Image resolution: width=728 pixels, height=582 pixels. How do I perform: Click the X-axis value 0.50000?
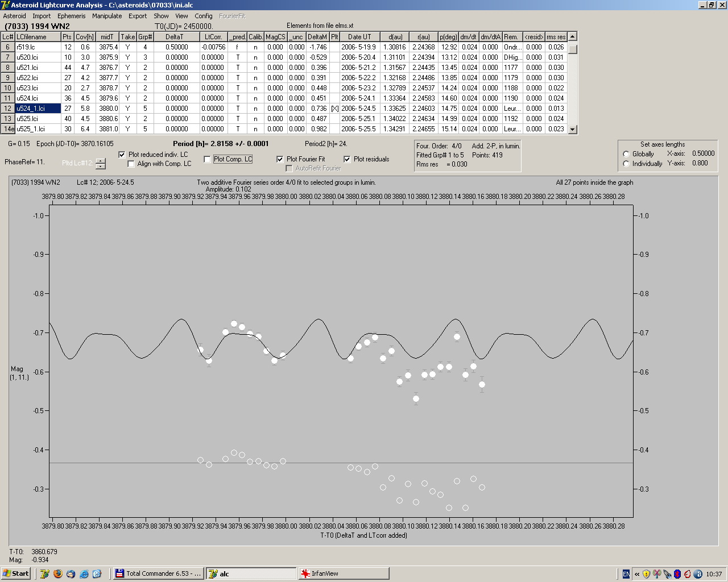(x=704, y=153)
